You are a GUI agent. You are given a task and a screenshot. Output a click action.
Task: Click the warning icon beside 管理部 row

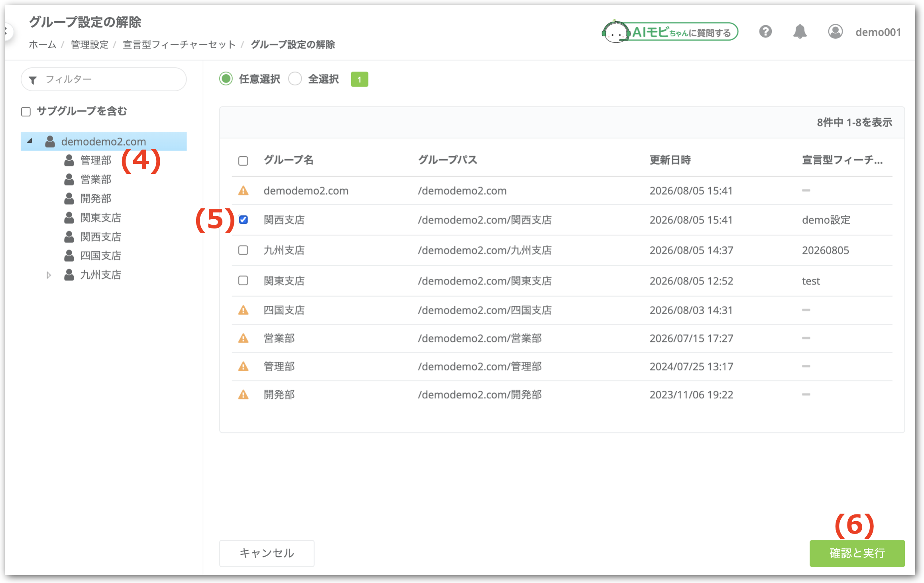(x=243, y=366)
